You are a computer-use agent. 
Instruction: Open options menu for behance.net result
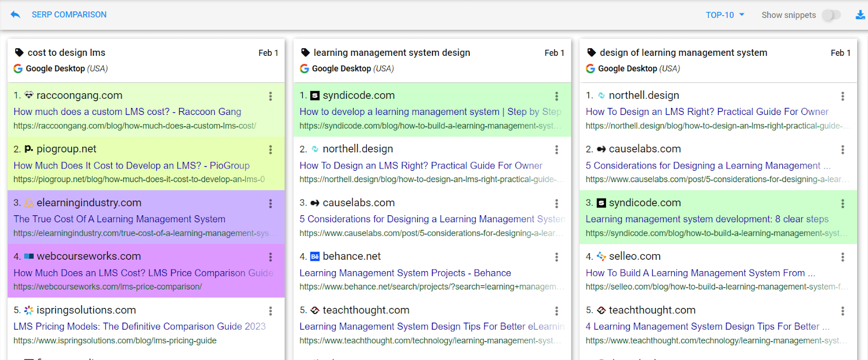point(557,257)
